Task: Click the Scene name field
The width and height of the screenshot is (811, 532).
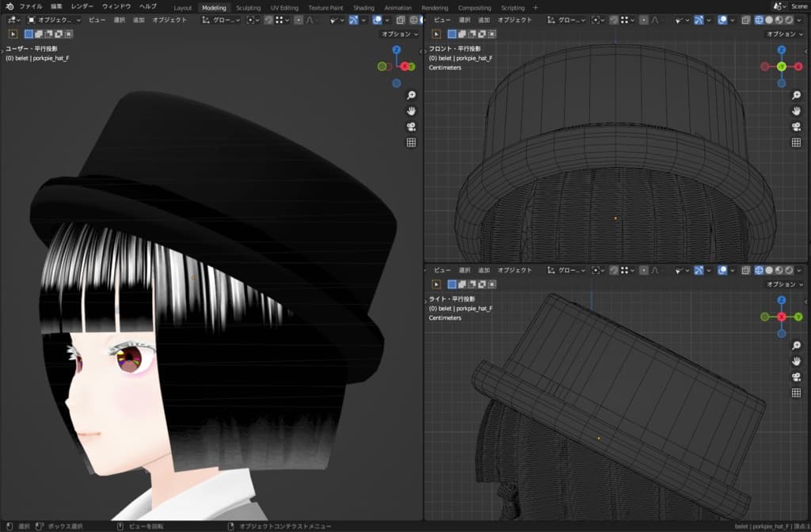Action: (x=798, y=6)
